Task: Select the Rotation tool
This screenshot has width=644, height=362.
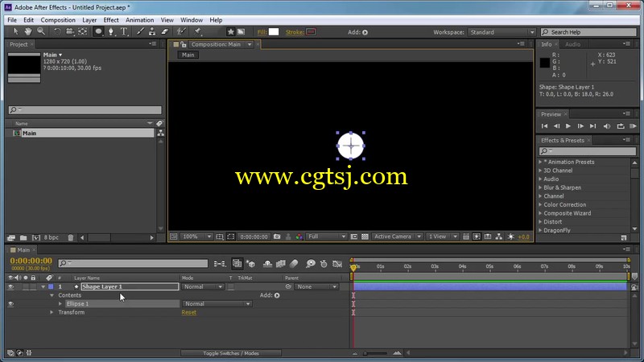Action: tap(57, 31)
